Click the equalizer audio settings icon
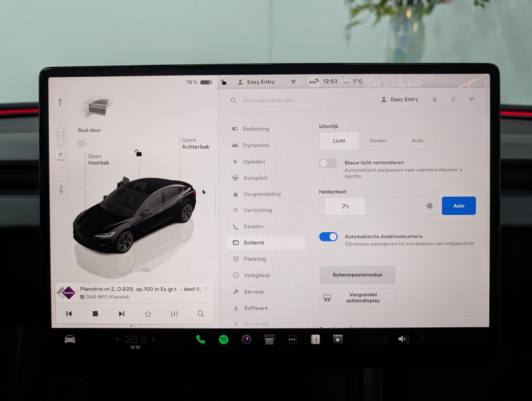This screenshot has width=532, height=401. coord(174,314)
